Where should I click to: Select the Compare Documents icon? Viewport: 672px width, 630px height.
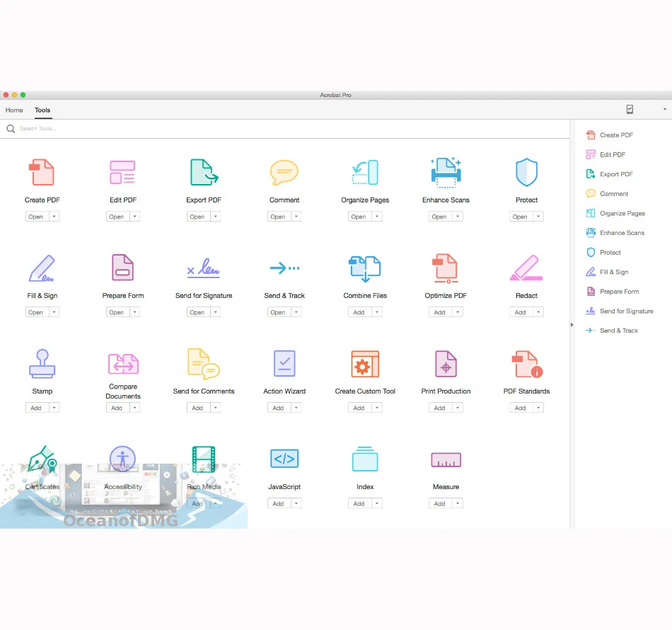click(123, 364)
